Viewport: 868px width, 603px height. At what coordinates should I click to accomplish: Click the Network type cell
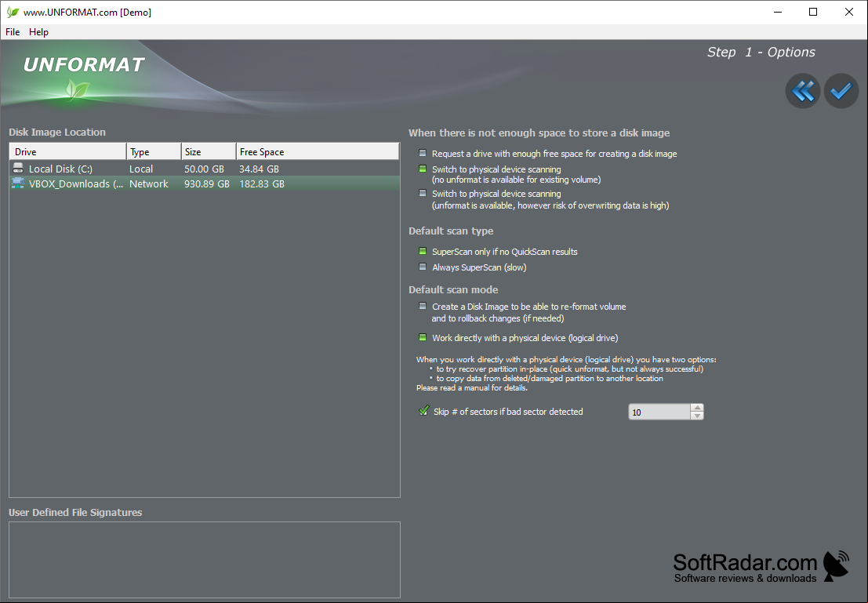coord(149,183)
